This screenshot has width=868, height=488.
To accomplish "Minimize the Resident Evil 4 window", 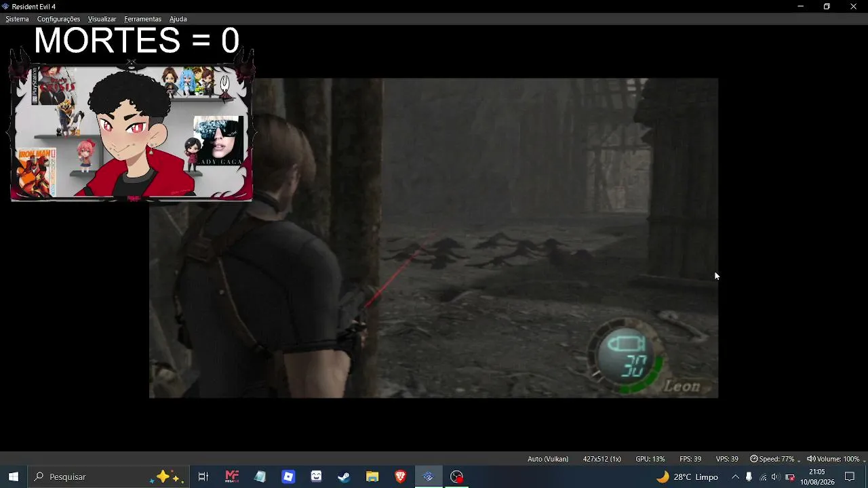I will tap(800, 6).
